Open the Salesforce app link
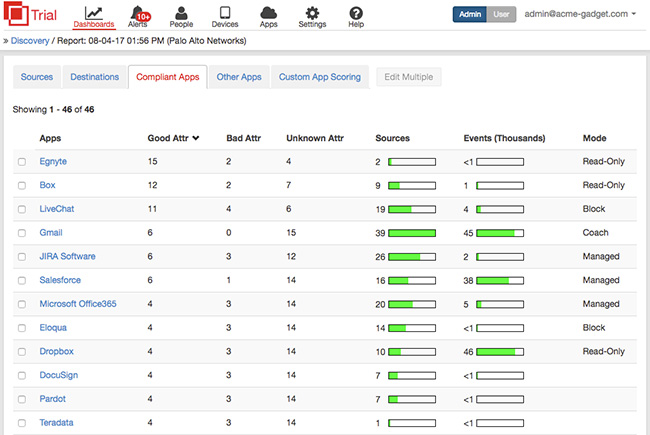 pos(62,280)
